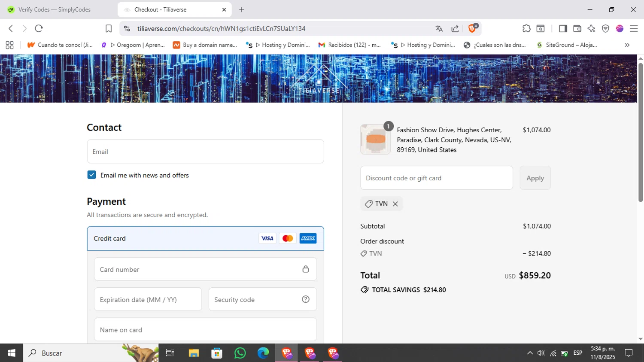The width and height of the screenshot is (644, 362).
Task: Click the security code help question icon
Action: (305, 299)
